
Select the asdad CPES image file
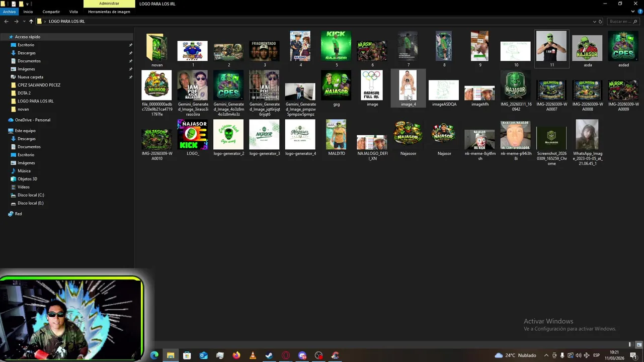(x=623, y=46)
